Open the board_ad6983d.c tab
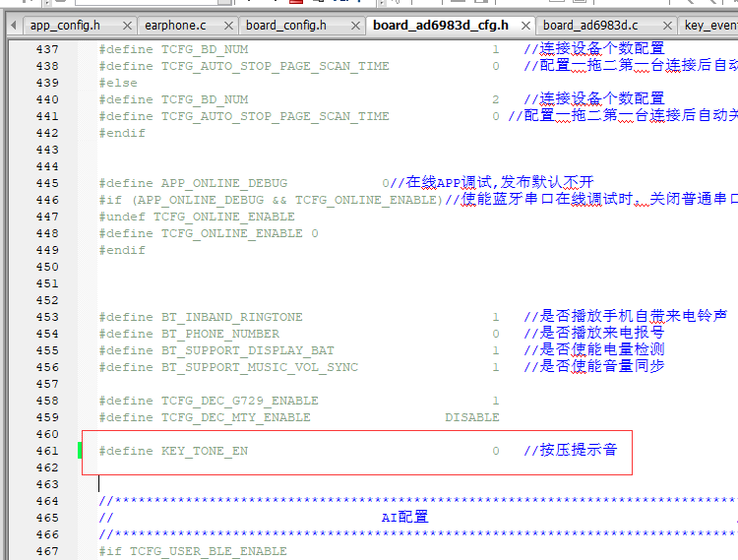 (590, 26)
